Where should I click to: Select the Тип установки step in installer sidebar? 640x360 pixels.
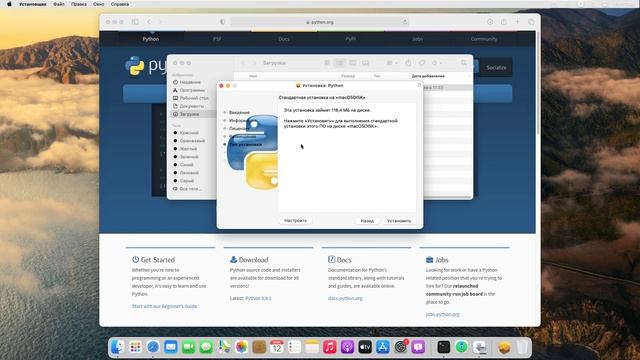click(x=245, y=144)
